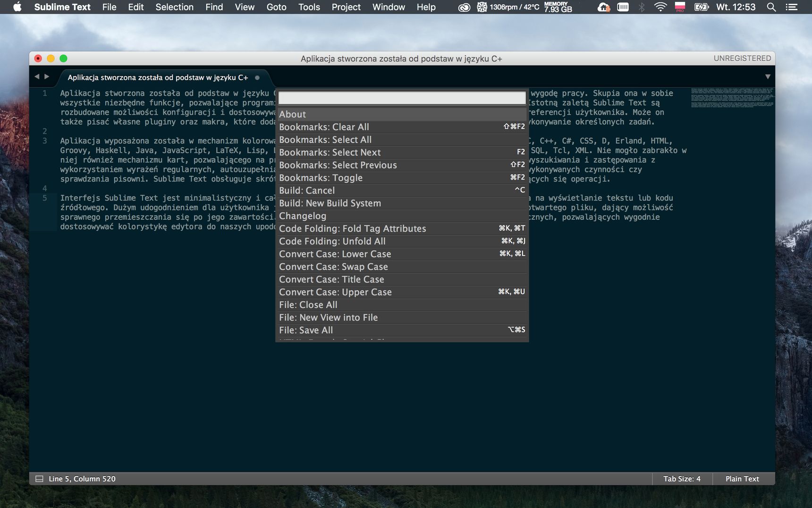Open the Apple menu
The height and width of the screenshot is (508, 812).
coord(17,7)
